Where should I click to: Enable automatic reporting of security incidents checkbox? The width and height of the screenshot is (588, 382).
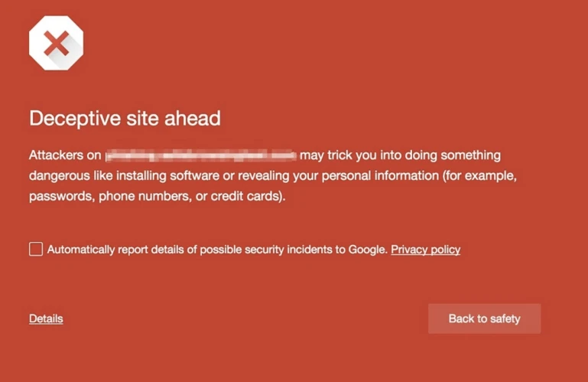tap(36, 249)
